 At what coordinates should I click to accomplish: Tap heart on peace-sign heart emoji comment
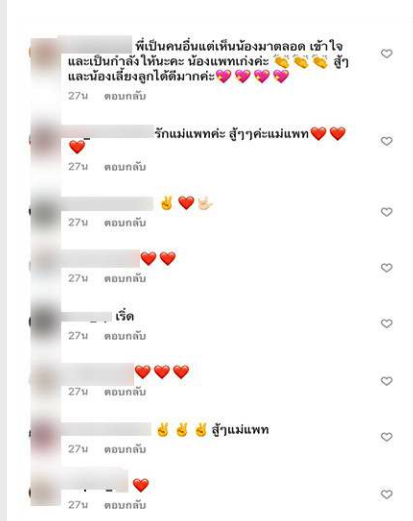(386, 212)
